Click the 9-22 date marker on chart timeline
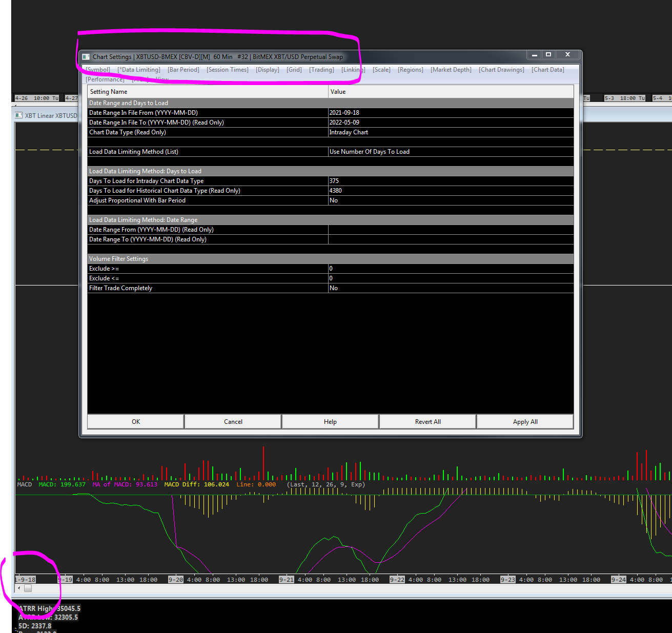Screen dimensions: 672x633 pyautogui.click(x=397, y=580)
